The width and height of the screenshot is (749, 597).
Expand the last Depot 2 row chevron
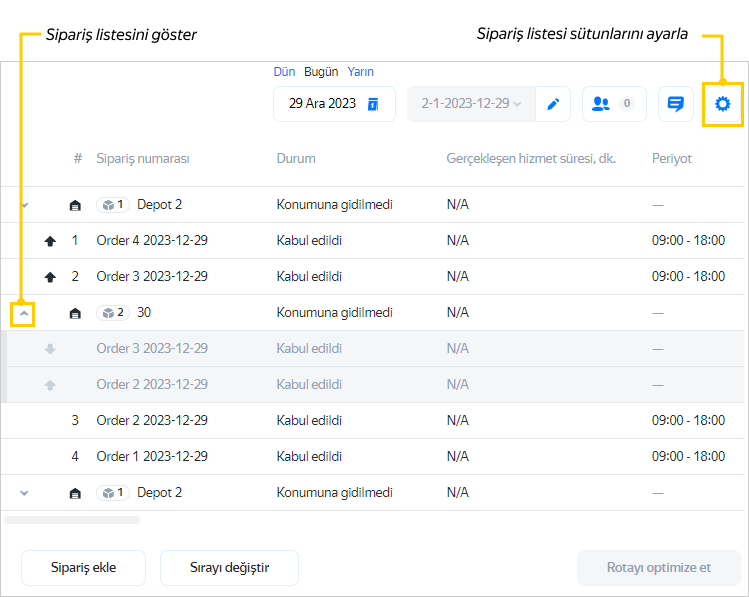(x=25, y=493)
